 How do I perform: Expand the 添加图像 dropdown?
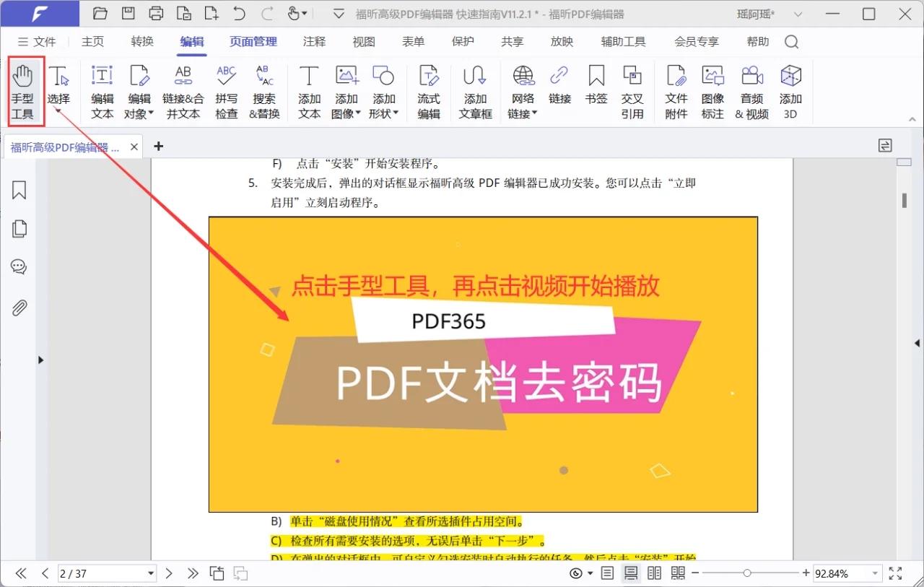pyautogui.click(x=358, y=113)
